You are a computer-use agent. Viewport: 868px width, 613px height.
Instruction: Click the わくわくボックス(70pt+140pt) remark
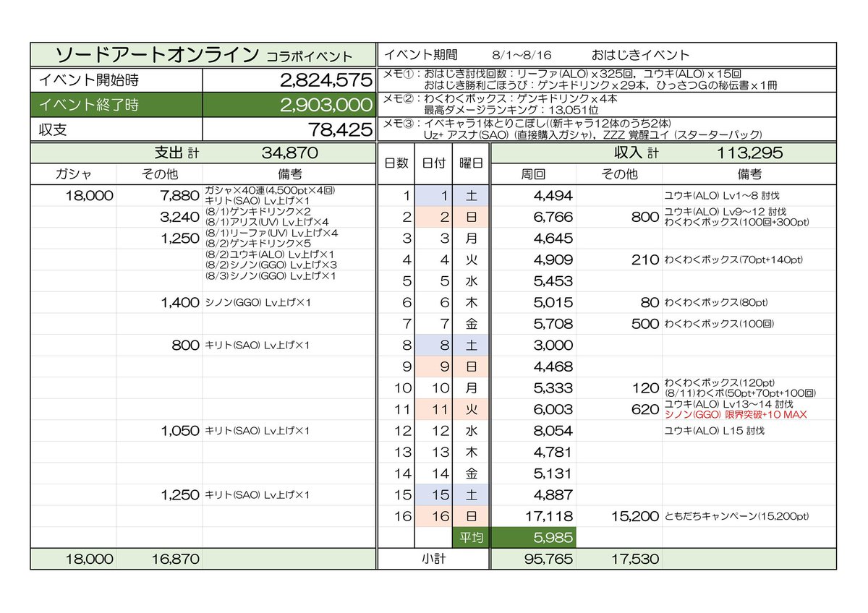(733, 260)
